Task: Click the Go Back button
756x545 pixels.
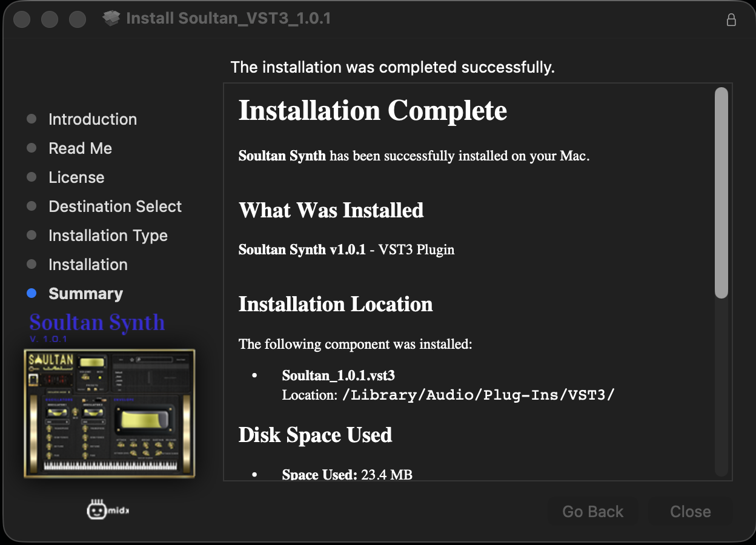Action: click(x=592, y=512)
